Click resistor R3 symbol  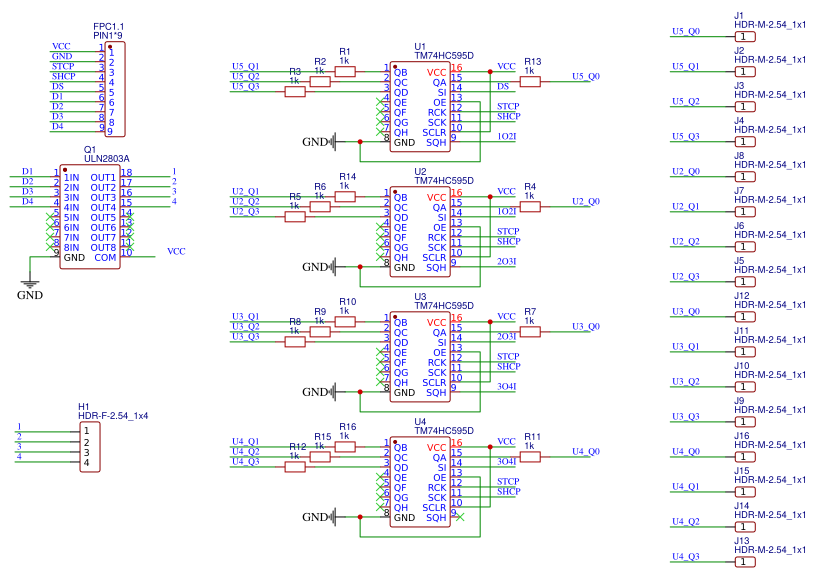295,92
